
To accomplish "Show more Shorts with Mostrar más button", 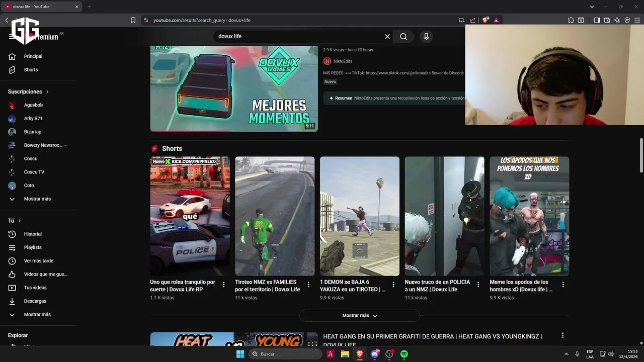I will pos(360,316).
